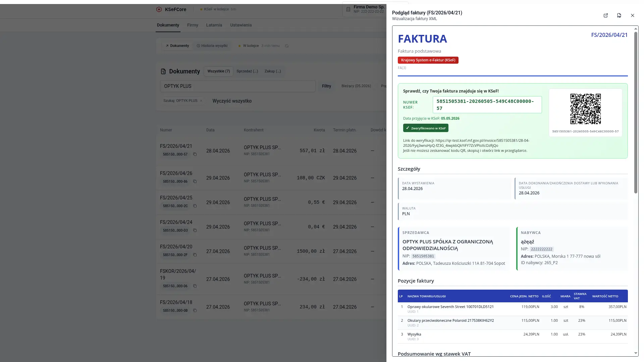The width and height of the screenshot is (644, 362).
Task: Copy KSeF number for FS/2026/04/18
Action: [195, 311]
